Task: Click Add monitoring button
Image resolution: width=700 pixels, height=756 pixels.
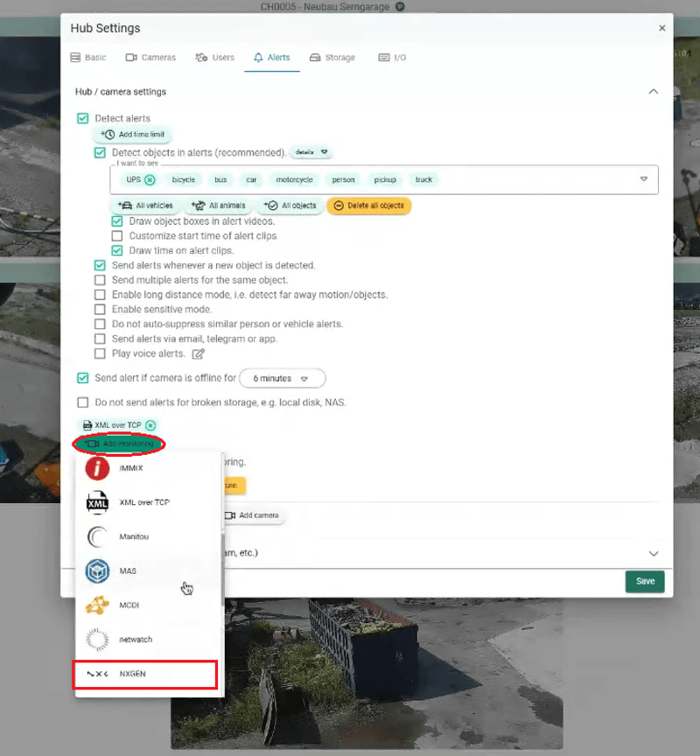Action: (119, 444)
